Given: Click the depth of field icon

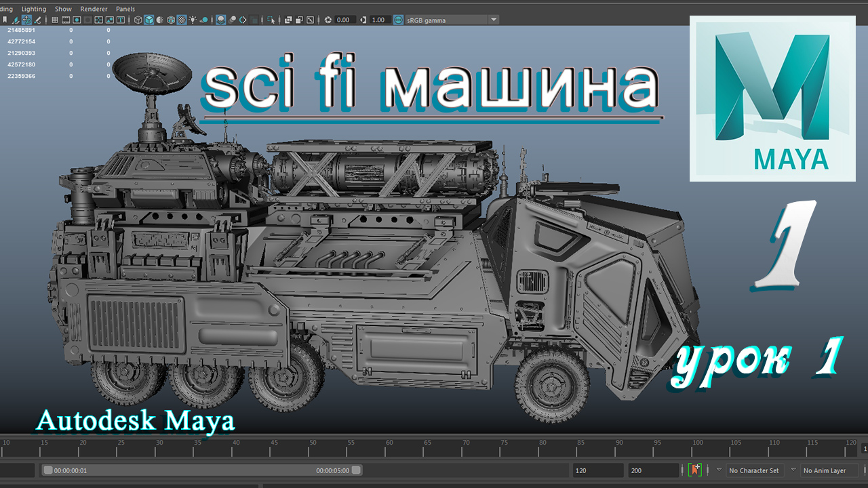Looking at the screenshot, I should [x=254, y=20].
